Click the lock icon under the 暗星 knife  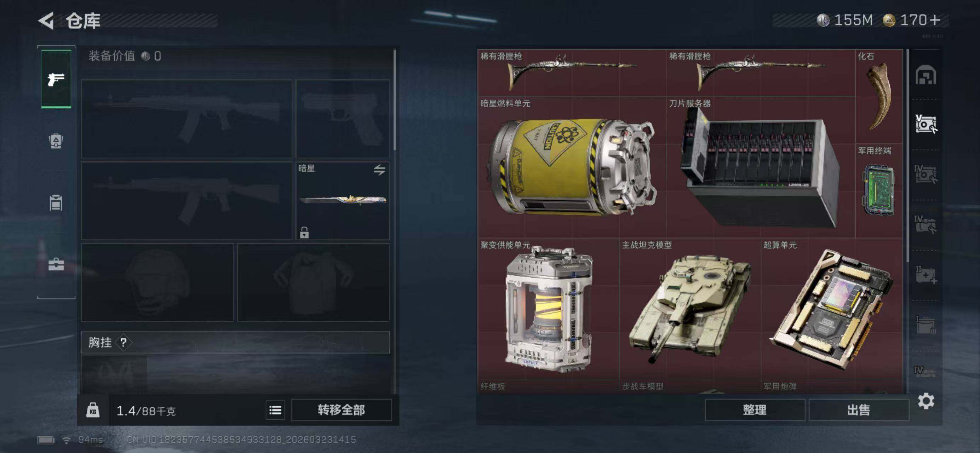point(304,232)
